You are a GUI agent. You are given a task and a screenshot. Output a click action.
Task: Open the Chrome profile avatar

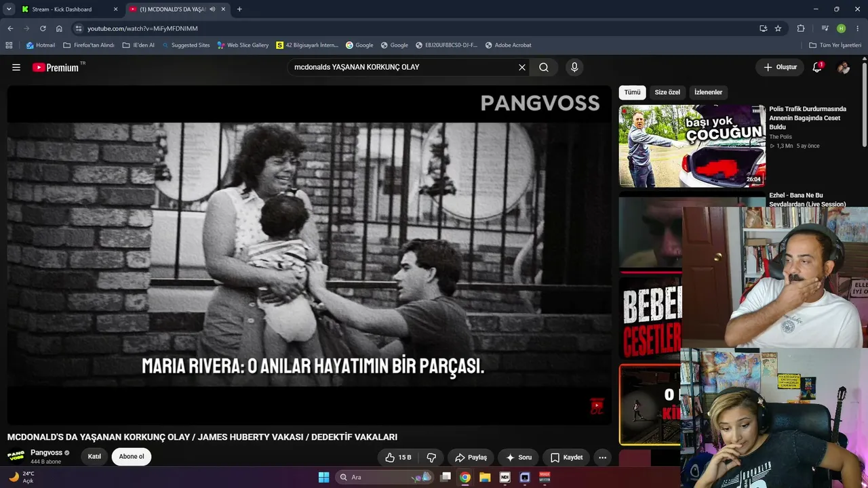841,28
